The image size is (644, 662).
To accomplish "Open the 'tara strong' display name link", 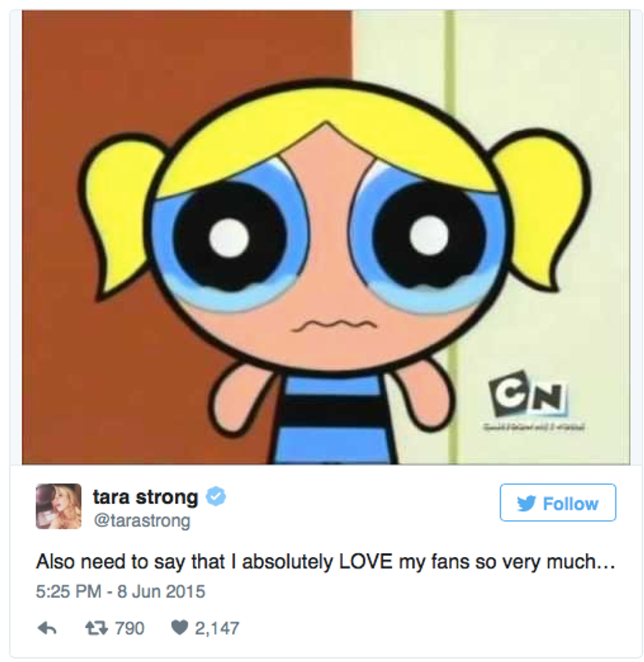I will pos(145,498).
